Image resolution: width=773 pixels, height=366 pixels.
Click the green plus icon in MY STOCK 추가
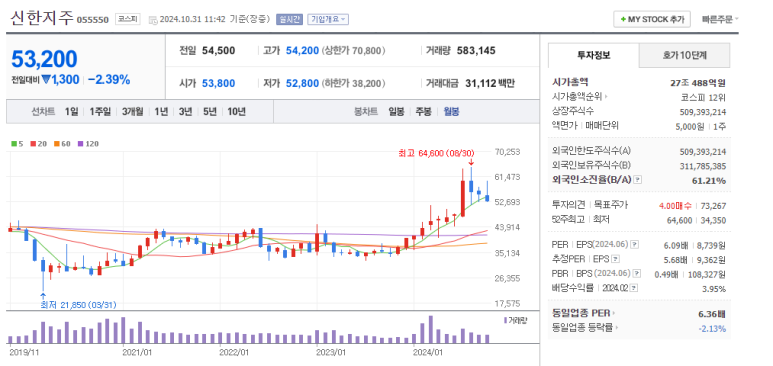[x=623, y=19]
